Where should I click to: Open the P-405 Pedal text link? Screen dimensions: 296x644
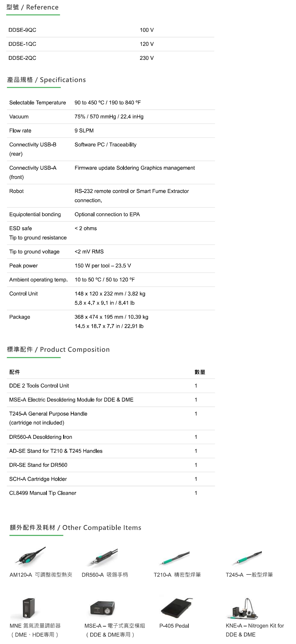tap(174, 626)
